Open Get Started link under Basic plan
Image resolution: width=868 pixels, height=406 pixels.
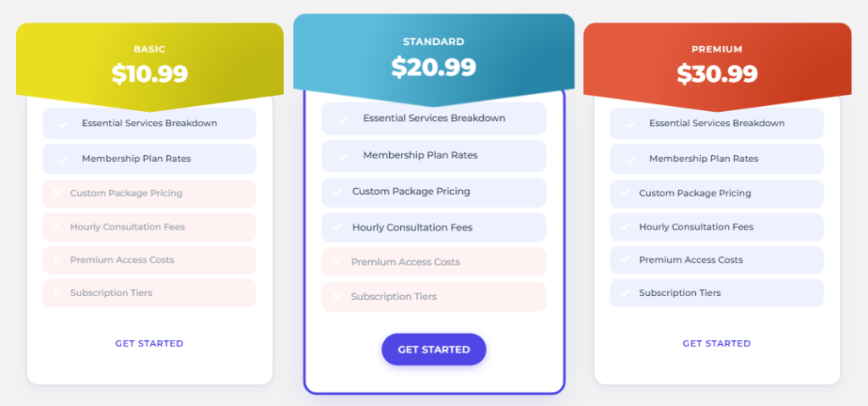[149, 343]
